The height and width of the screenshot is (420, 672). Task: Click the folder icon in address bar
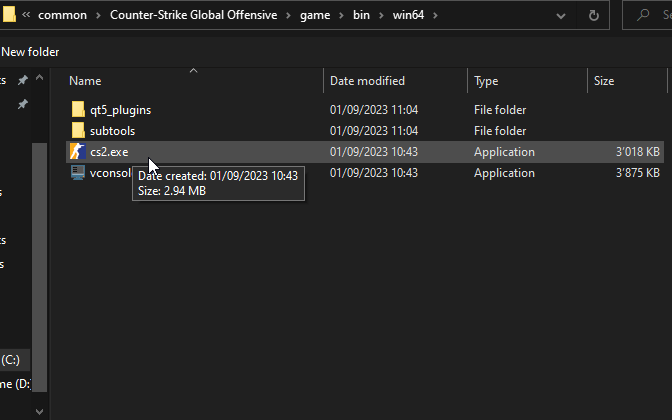[x=8, y=15]
